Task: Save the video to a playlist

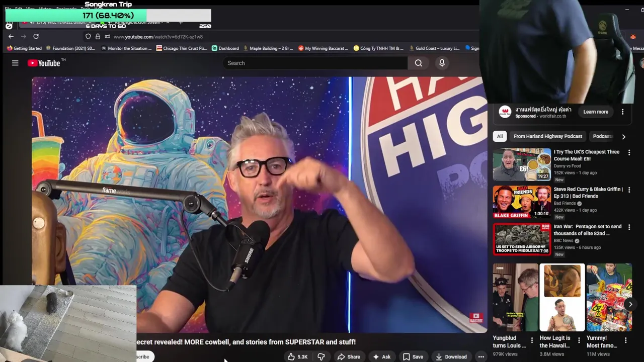Action: [413, 356]
